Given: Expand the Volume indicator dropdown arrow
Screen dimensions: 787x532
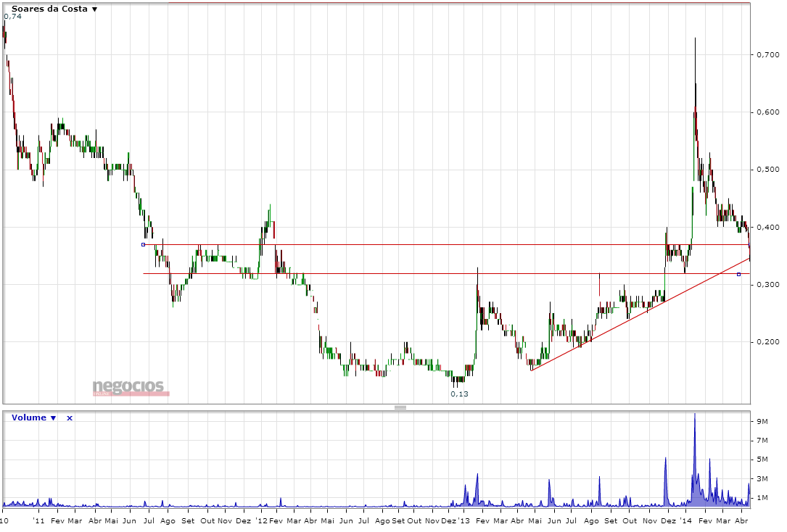Looking at the screenshot, I should click(x=53, y=418).
